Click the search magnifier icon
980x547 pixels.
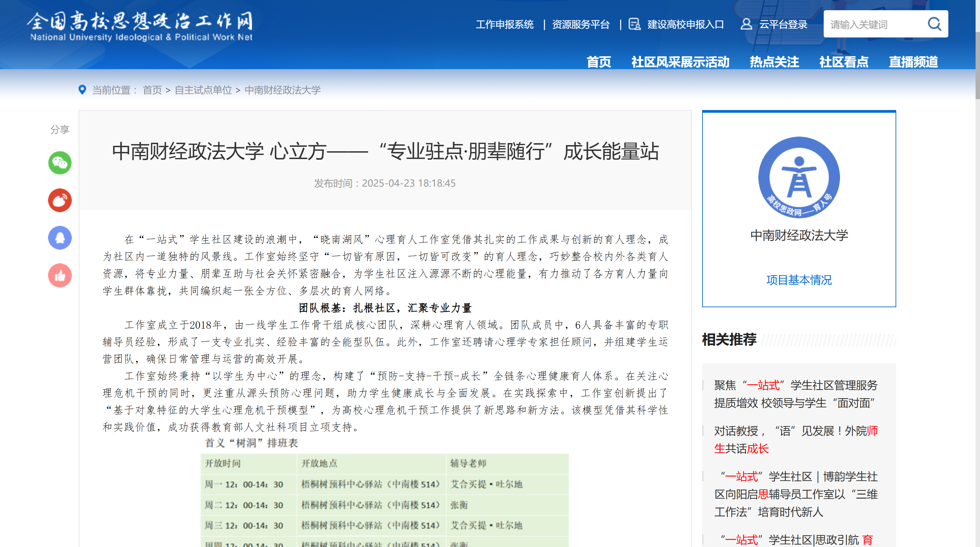coord(934,25)
